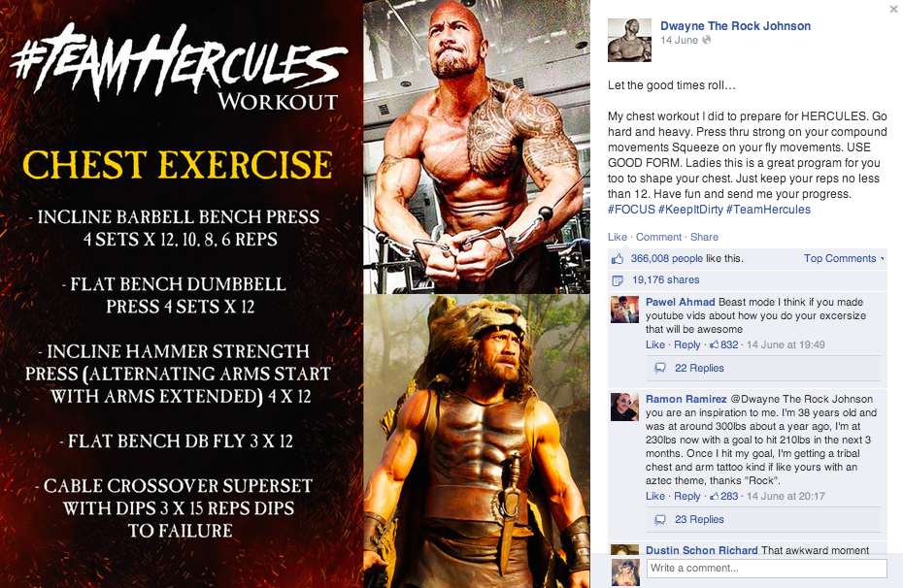The image size is (903, 588).
Task: Click the globe privacy icon beside 14 June
Action: [707, 40]
